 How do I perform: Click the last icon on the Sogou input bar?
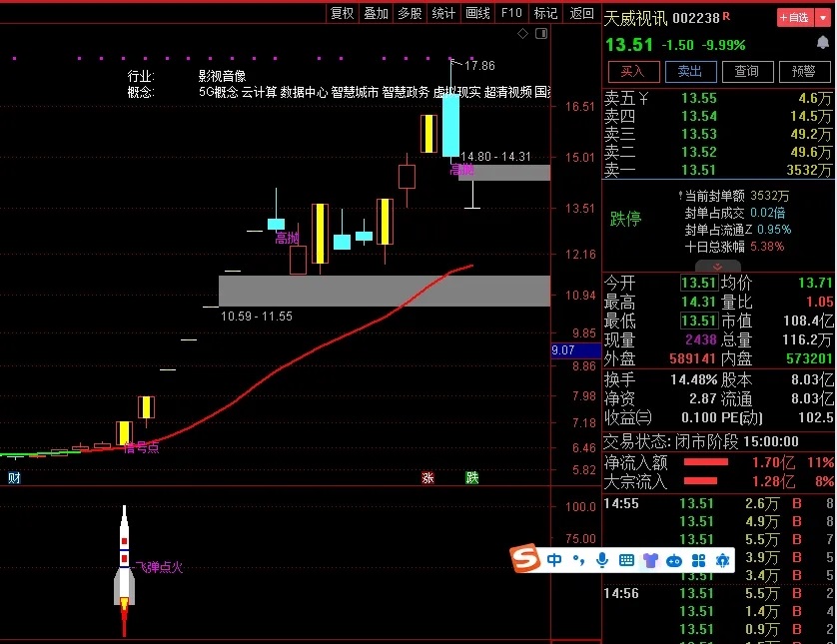tap(722, 560)
